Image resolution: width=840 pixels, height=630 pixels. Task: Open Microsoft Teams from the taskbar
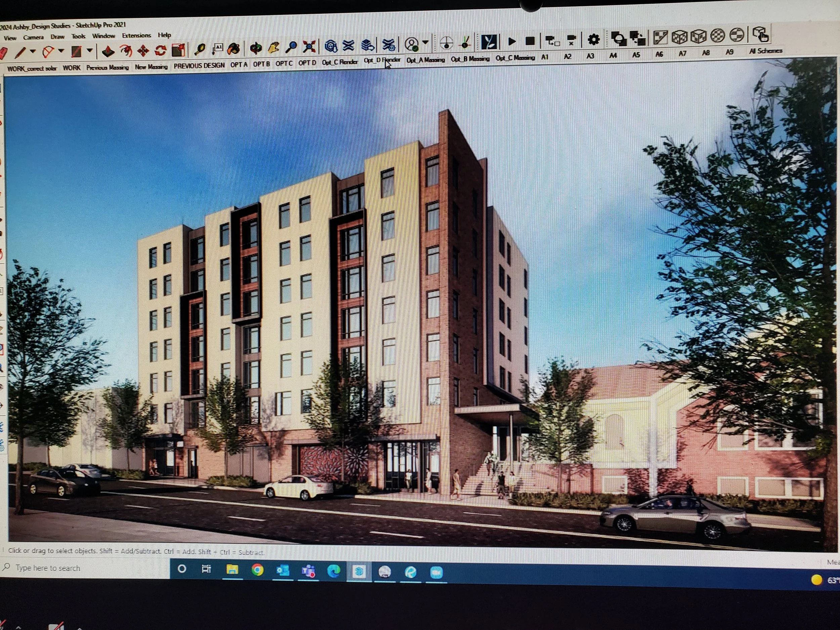(308, 571)
